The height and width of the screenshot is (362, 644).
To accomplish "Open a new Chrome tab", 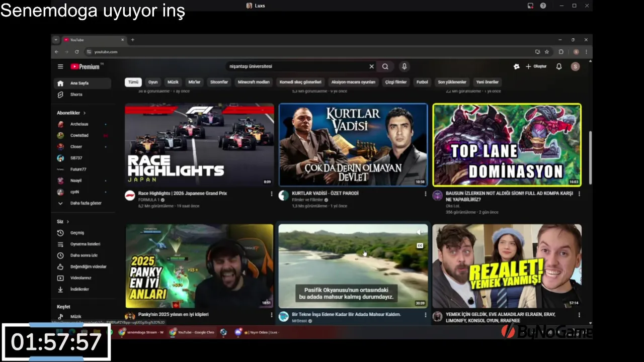I will (133, 40).
